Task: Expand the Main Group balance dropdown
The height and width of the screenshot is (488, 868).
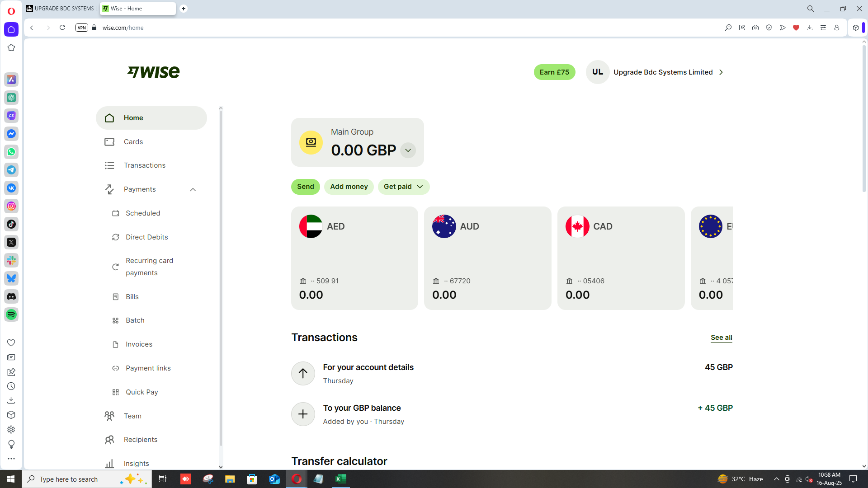Action: pyautogui.click(x=408, y=150)
